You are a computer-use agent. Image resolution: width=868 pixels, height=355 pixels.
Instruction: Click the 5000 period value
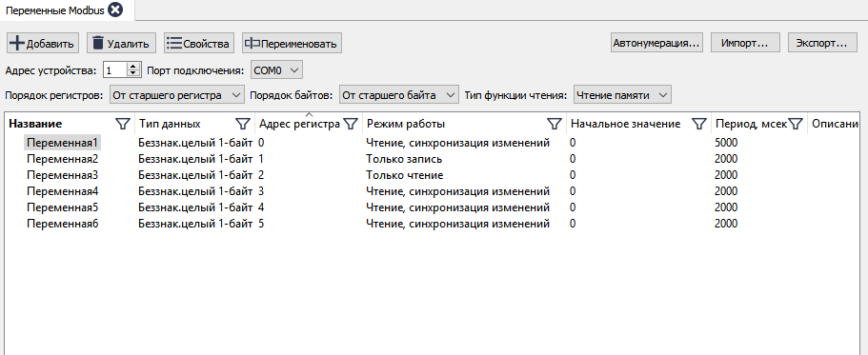coord(726,143)
